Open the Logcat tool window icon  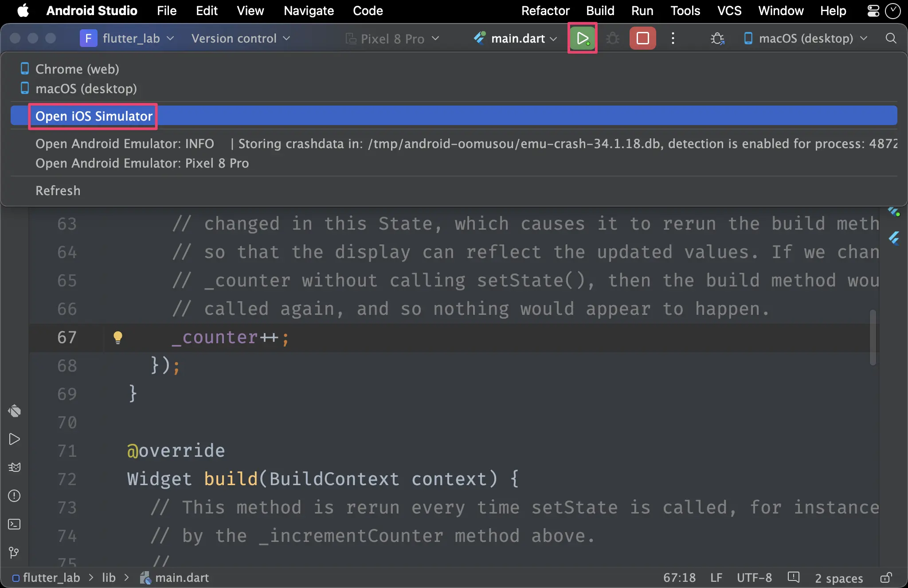(x=14, y=467)
